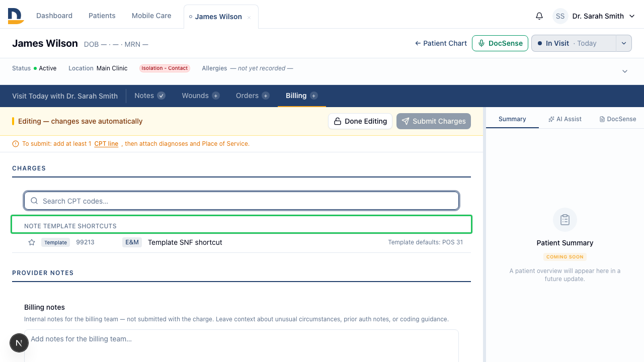Close the James Wilson tab
The width and height of the screenshot is (644, 362).
click(x=249, y=17)
